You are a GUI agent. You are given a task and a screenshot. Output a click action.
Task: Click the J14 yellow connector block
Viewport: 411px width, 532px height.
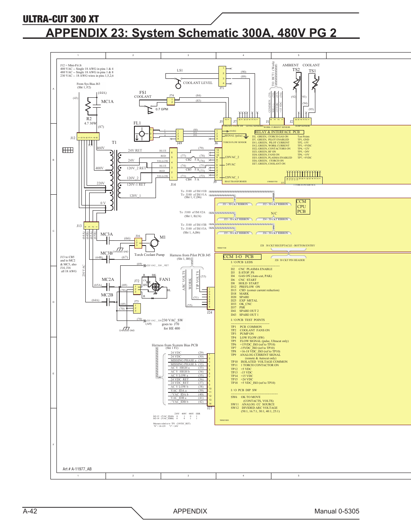pos(173,164)
